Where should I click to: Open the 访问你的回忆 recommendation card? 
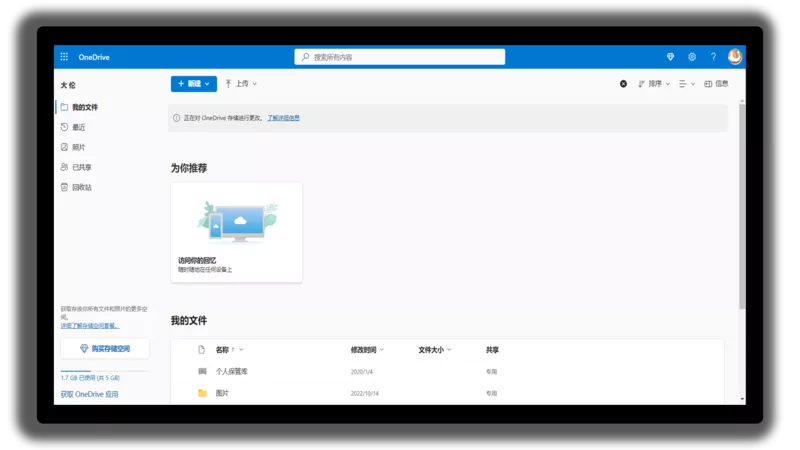(236, 232)
